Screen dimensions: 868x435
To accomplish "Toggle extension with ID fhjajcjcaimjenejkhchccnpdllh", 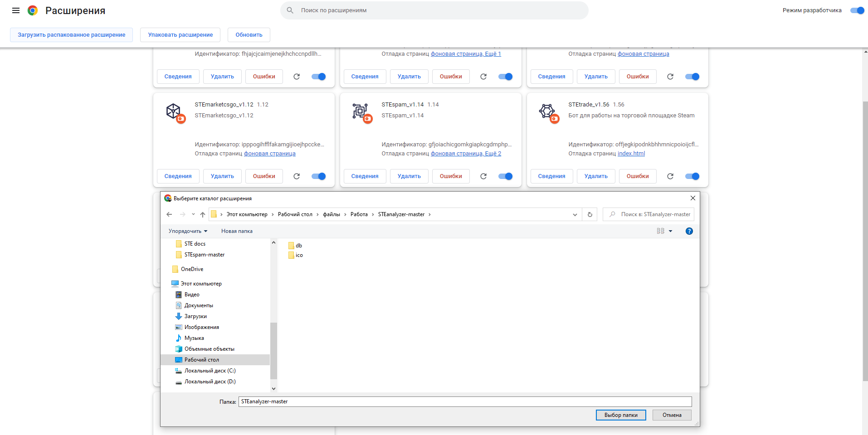I will click(318, 77).
